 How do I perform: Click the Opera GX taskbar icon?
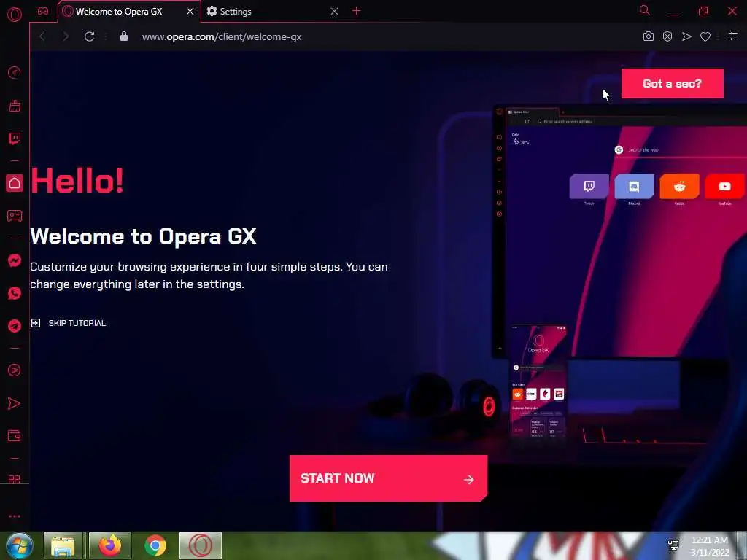pyautogui.click(x=201, y=545)
